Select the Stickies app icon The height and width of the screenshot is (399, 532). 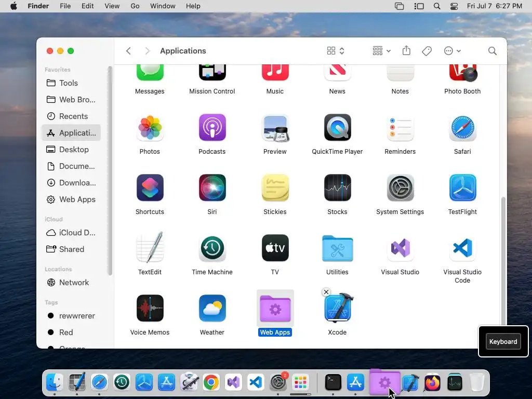pyautogui.click(x=275, y=188)
